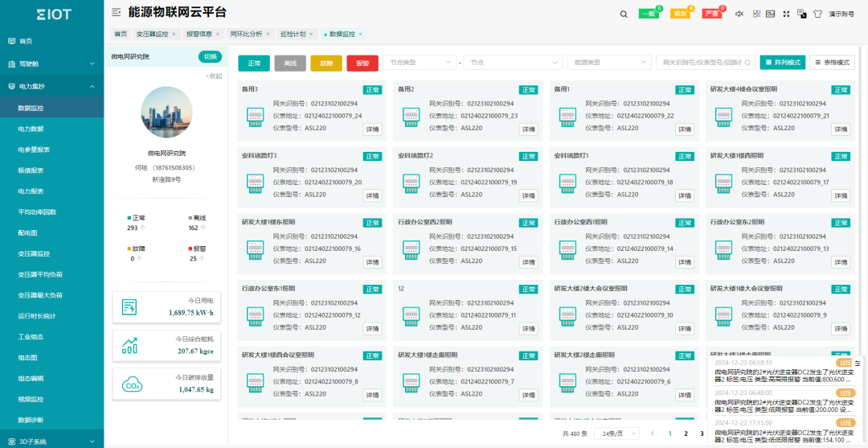The image size is (868, 448).
Task: Click 详情 on the 备用2 card
Action: 528,129
